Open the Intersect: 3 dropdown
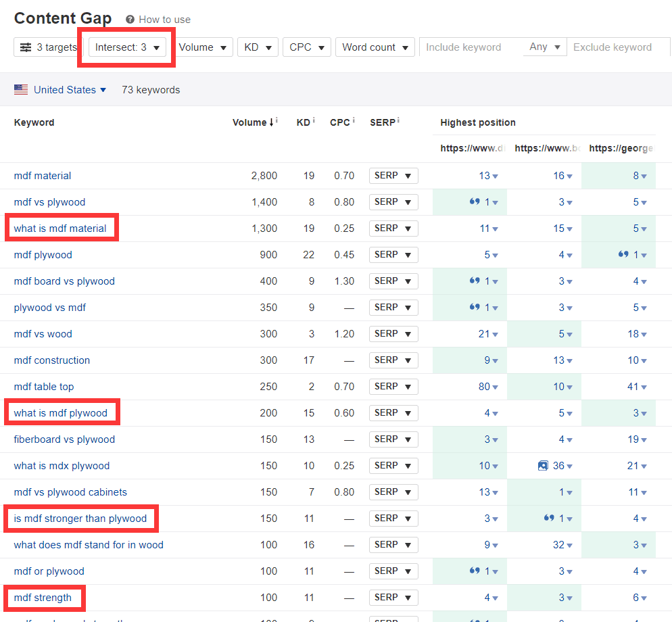 (x=127, y=47)
